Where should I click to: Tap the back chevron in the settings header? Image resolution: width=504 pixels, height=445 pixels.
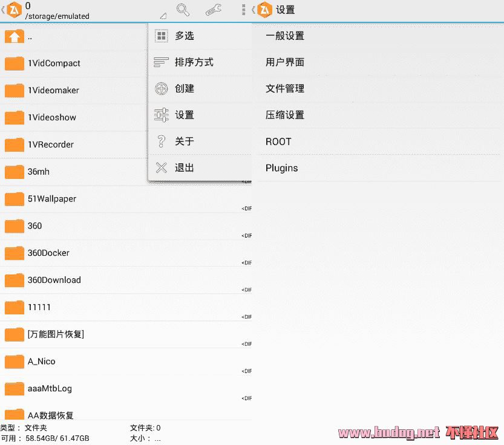[254, 10]
